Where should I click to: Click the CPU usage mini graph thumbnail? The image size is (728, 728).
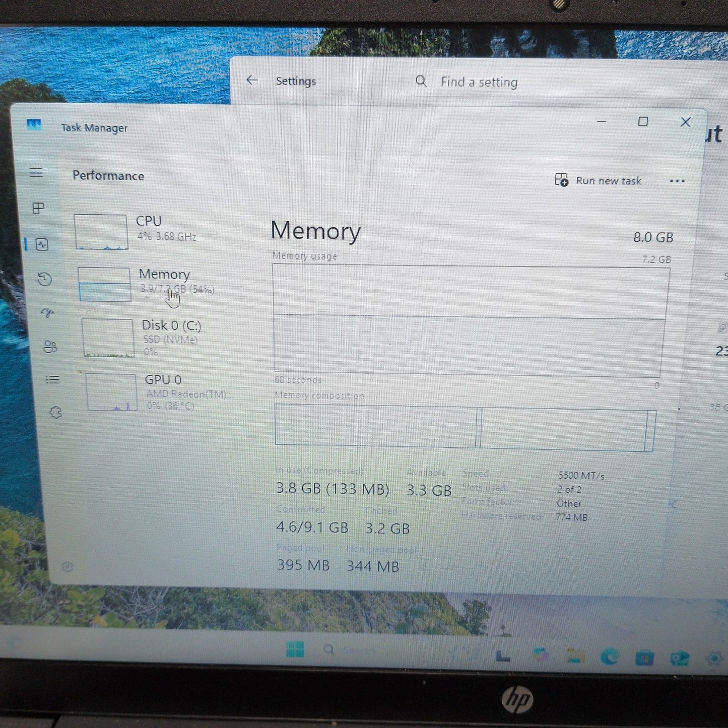[101, 232]
